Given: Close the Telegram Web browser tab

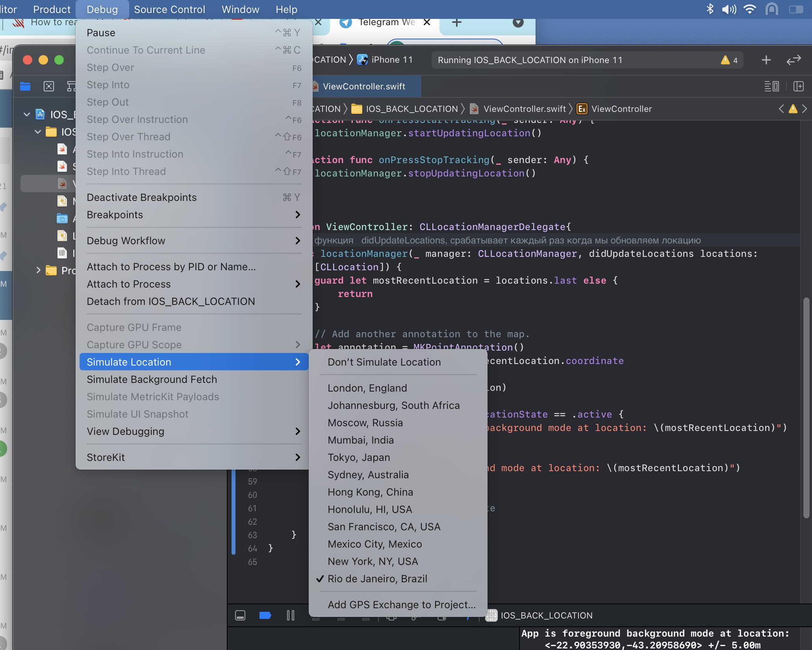Looking at the screenshot, I should 427,22.
